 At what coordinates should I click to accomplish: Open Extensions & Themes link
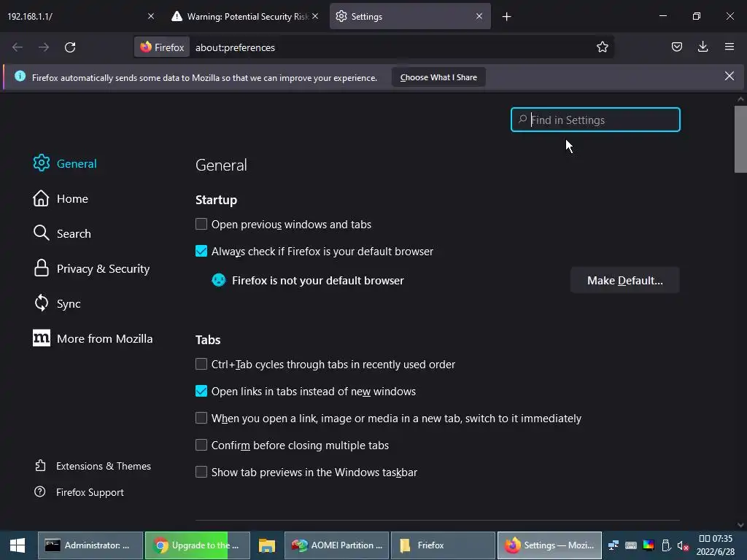pyautogui.click(x=93, y=466)
